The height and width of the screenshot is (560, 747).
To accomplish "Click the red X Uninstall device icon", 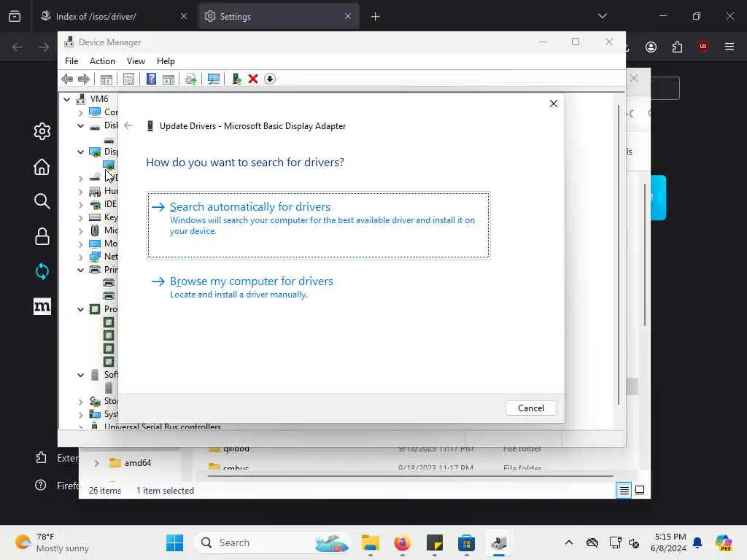I will pos(253,79).
